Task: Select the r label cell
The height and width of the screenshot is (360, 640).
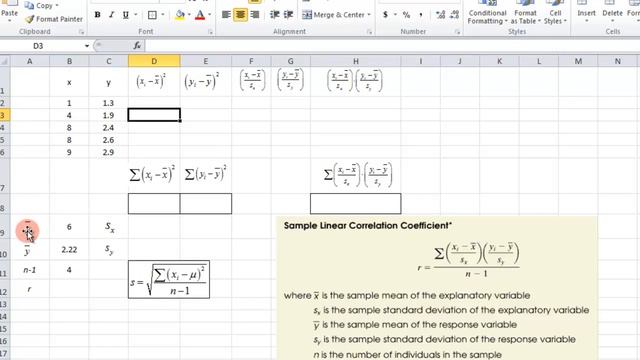Action: tap(29, 289)
